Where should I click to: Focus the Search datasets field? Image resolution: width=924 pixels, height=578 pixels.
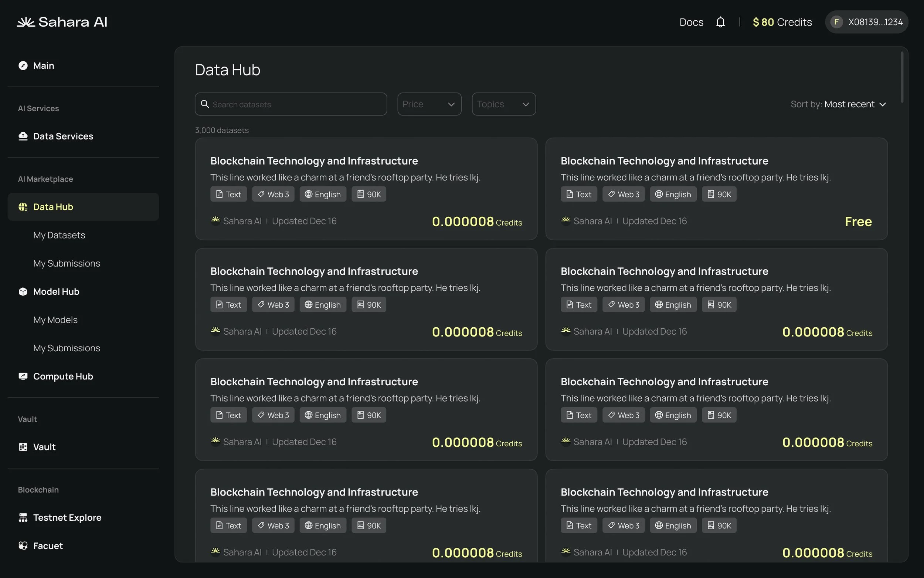point(291,104)
